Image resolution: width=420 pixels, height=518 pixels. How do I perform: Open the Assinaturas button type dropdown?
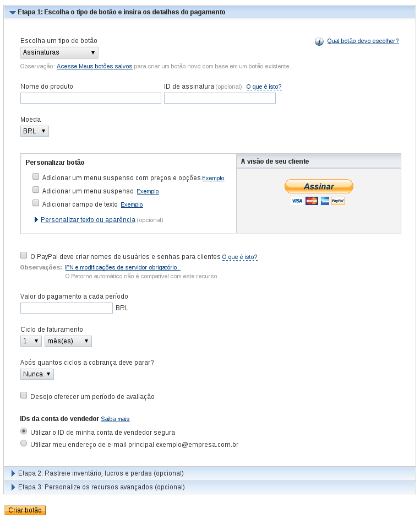[59, 52]
